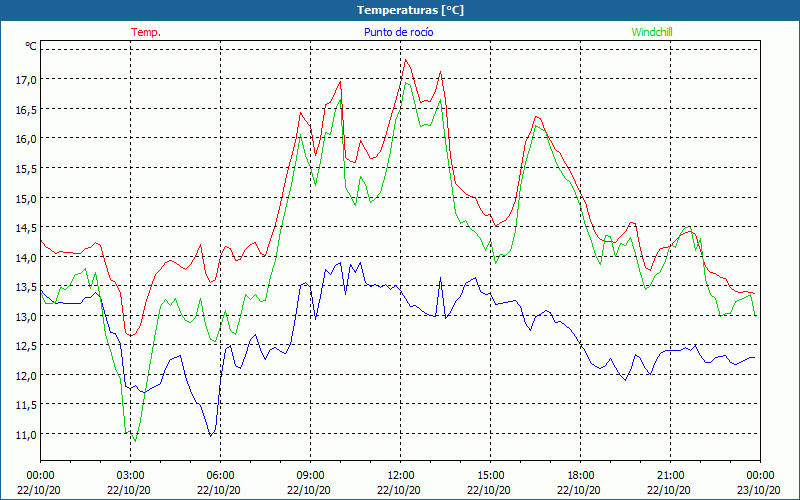Click the 17,0 y-axis value
This screenshot has width=800, height=500.
27,80
